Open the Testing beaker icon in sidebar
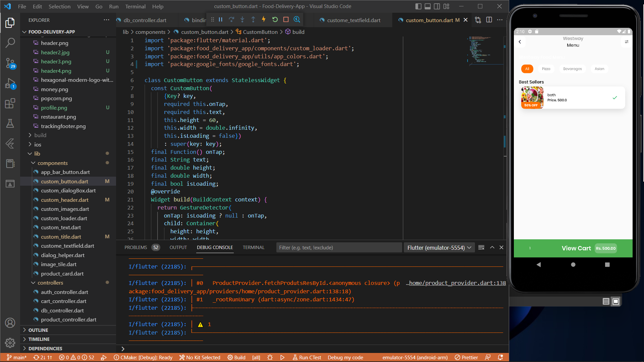The height and width of the screenshot is (362, 644). point(10,123)
